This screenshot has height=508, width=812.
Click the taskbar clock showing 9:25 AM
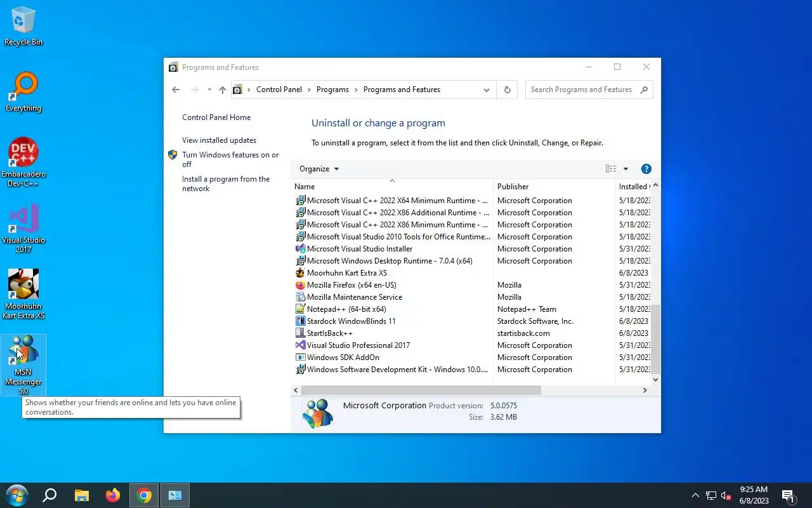[x=754, y=495]
